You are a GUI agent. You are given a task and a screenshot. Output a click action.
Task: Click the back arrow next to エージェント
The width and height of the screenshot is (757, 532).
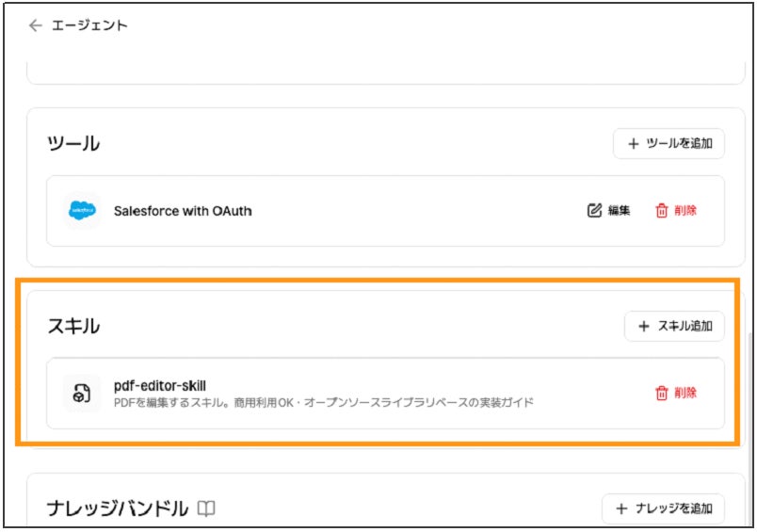click(35, 25)
